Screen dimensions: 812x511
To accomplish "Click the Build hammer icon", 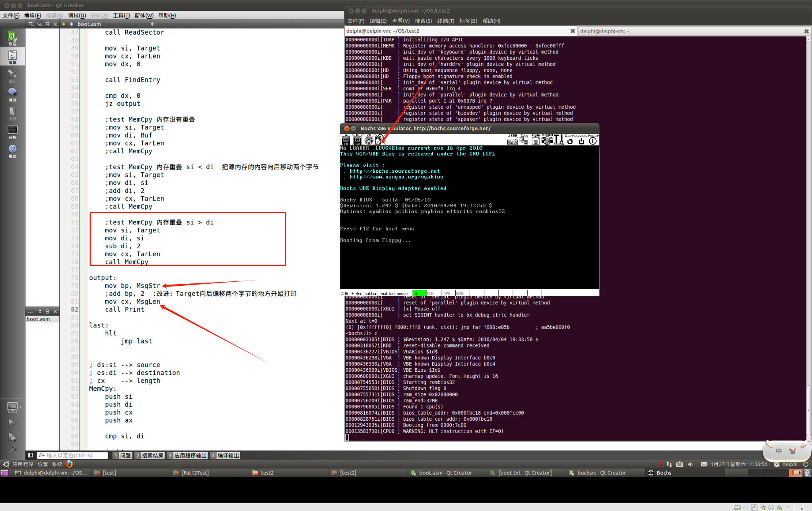I will pyautogui.click(x=12, y=450).
